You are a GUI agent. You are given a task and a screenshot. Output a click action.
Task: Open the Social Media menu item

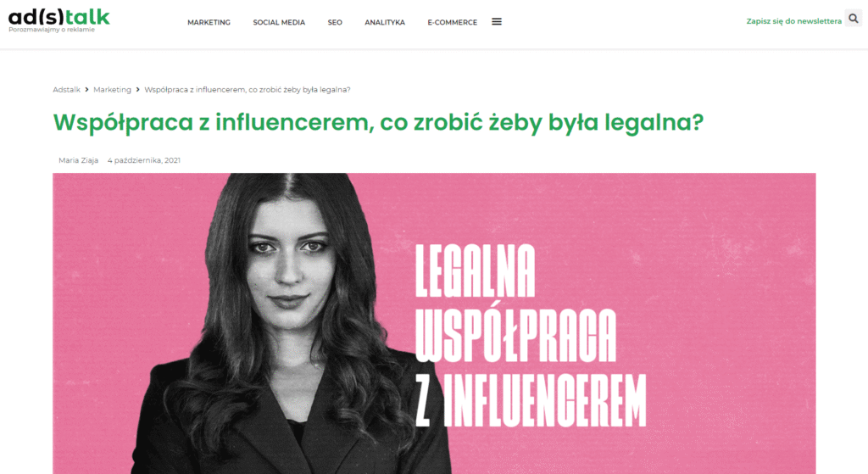click(x=279, y=22)
